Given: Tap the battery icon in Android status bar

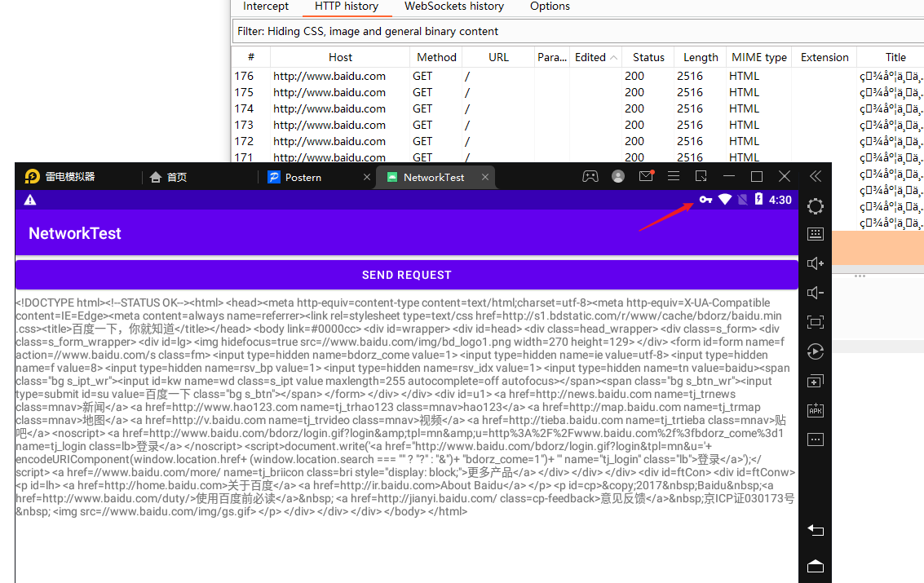Looking at the screenshot, I should [x=758, y=200].
